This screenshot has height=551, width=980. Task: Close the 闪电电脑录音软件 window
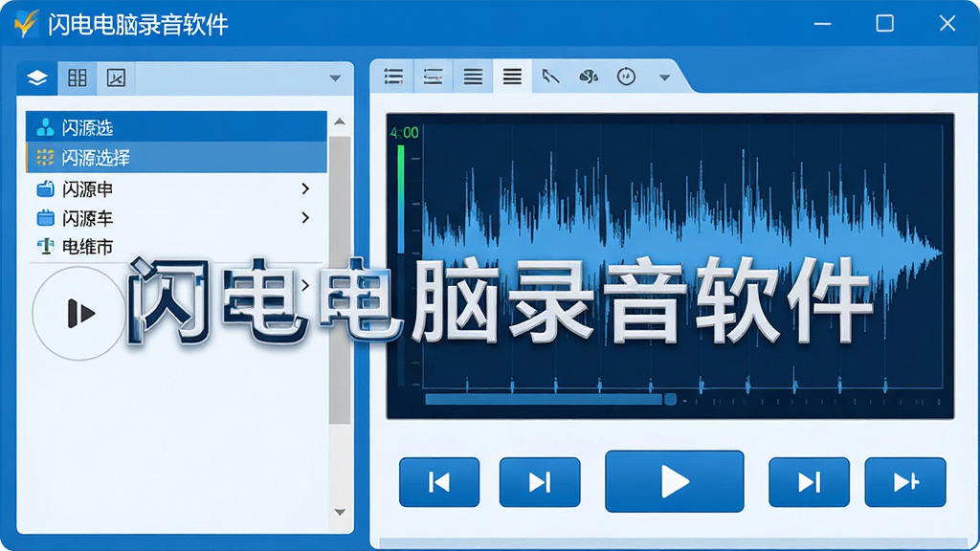[x=947, y=24]
